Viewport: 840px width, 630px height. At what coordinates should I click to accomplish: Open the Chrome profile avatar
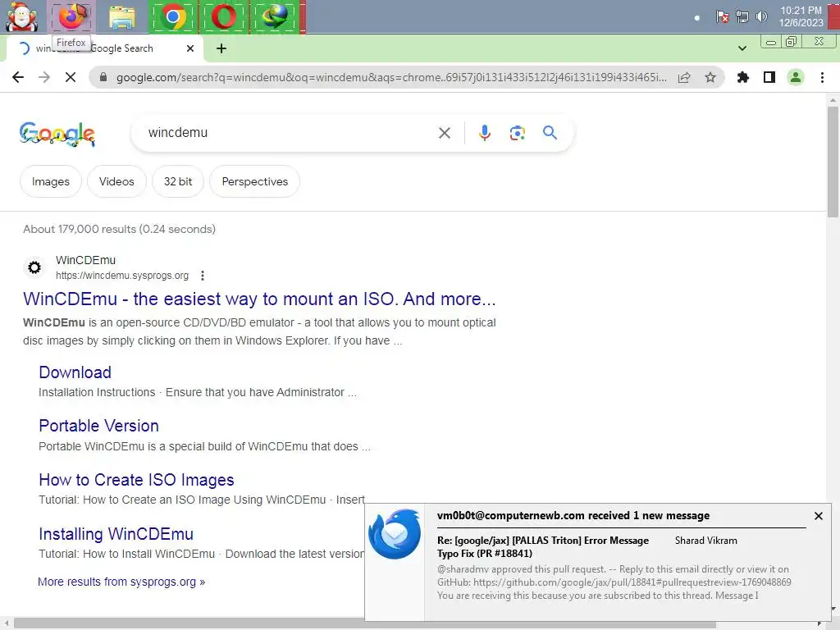(796, 78)
